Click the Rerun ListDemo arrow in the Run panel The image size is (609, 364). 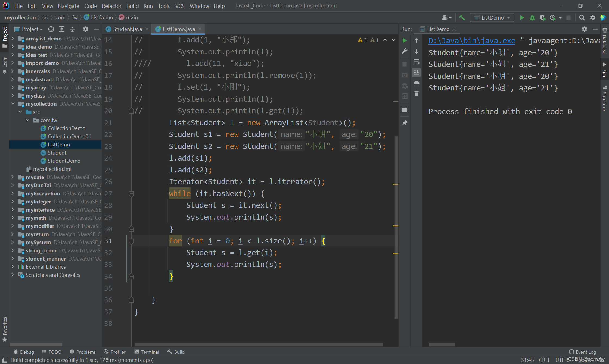tap(405, 40)
